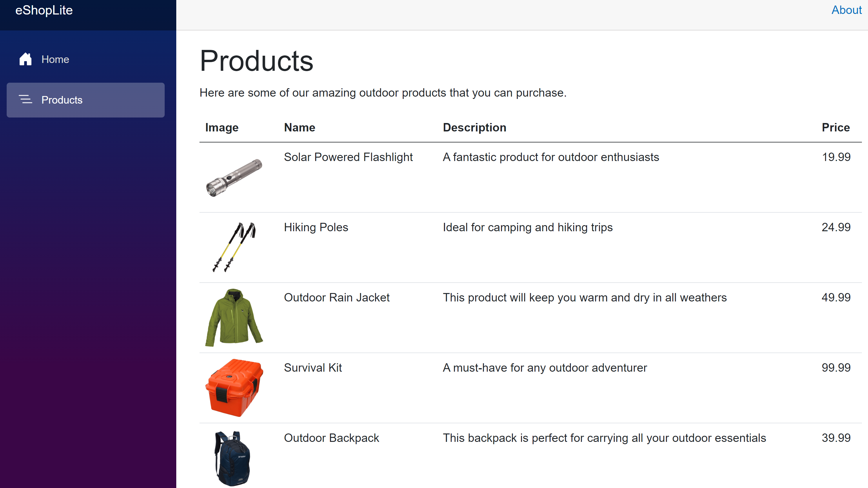Click the Survival Kit product image
This screenshot has width=868, height=488.
pos(233,388)
